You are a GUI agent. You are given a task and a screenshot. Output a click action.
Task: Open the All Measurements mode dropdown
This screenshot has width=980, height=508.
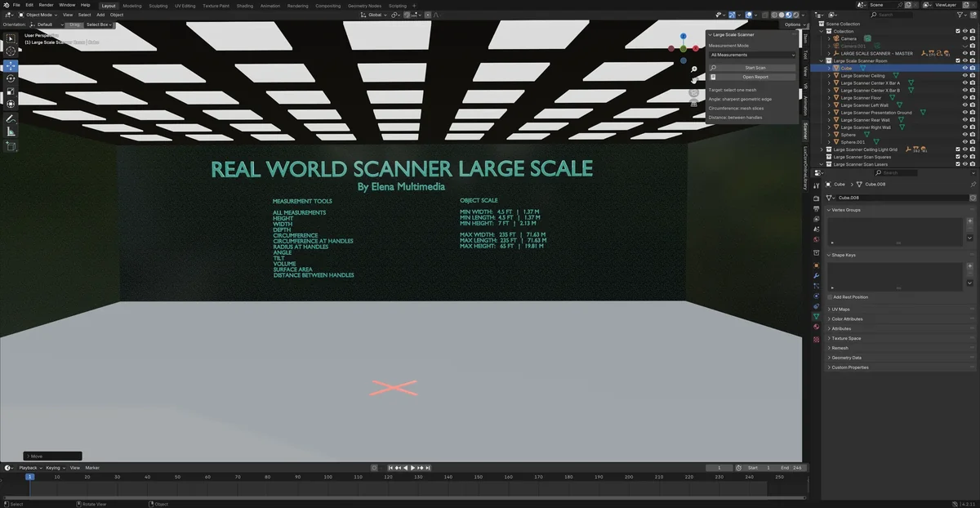751,55
